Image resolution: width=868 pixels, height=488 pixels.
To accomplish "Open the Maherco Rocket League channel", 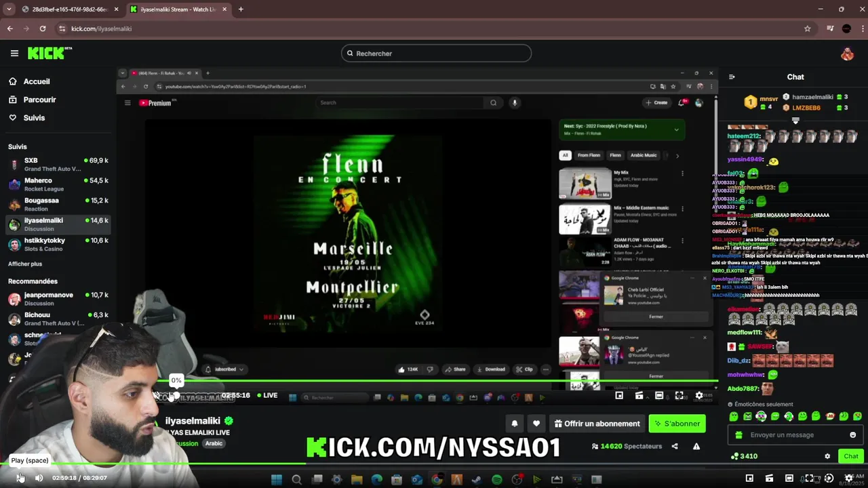I will [58, 184].
